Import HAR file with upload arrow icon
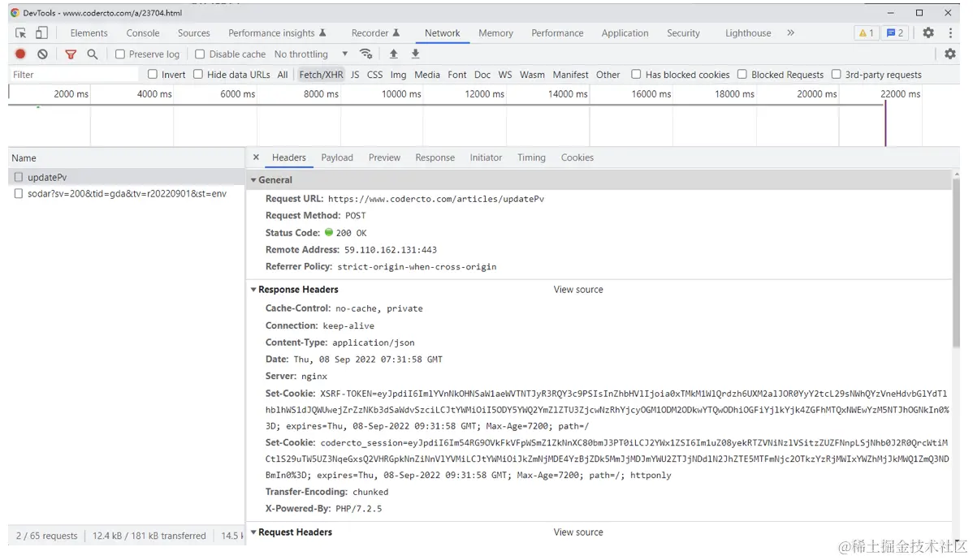The width and height of the screenshot is (973, 560). (x=393, y=54)
